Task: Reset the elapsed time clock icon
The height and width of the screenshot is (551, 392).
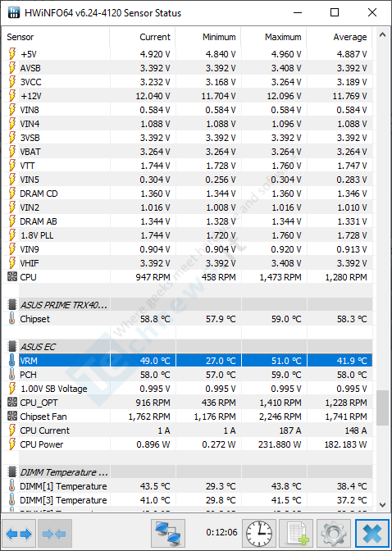Action: pos(259,534)
